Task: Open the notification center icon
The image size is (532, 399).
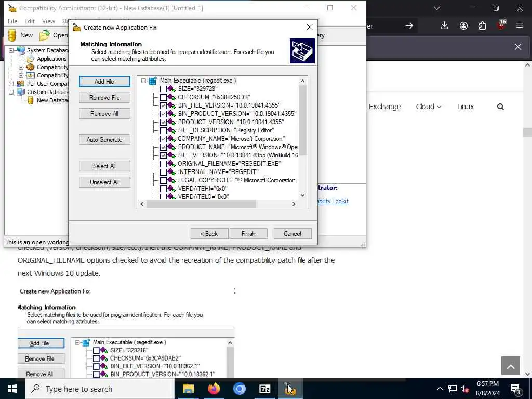Action: tap(516, 389)
